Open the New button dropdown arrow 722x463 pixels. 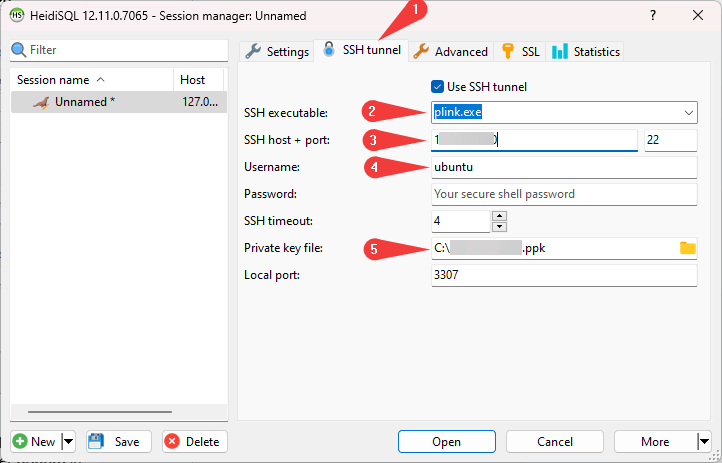point(68,441)
